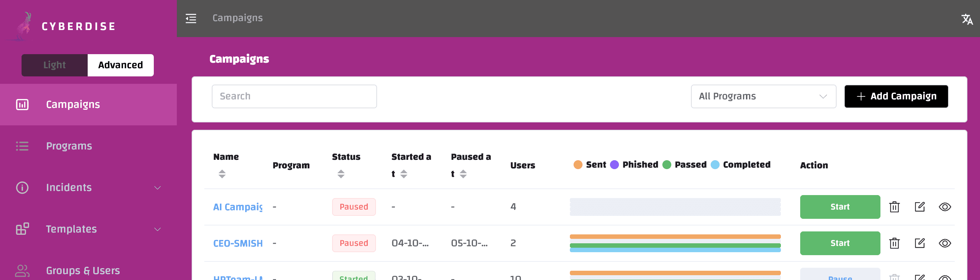Click the CYBERDISE brand name text
Screen dimensions: 980x280
tap(79, 27)
